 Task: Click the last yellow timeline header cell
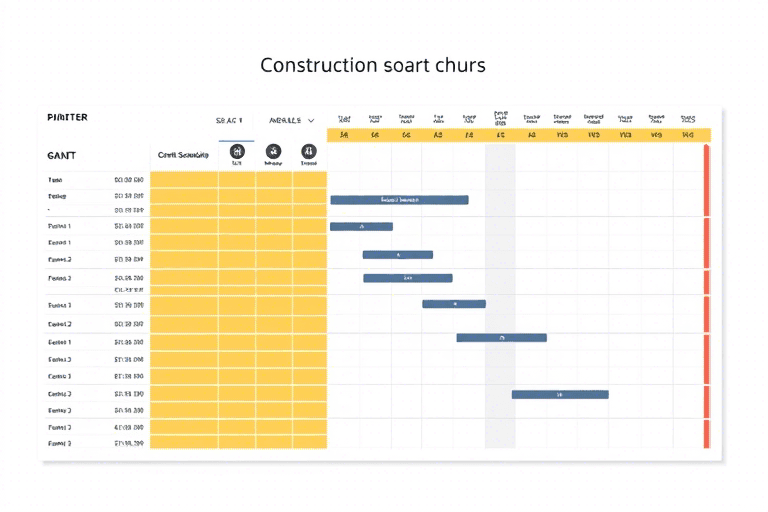pyautogui.click(x=688, y=135)
